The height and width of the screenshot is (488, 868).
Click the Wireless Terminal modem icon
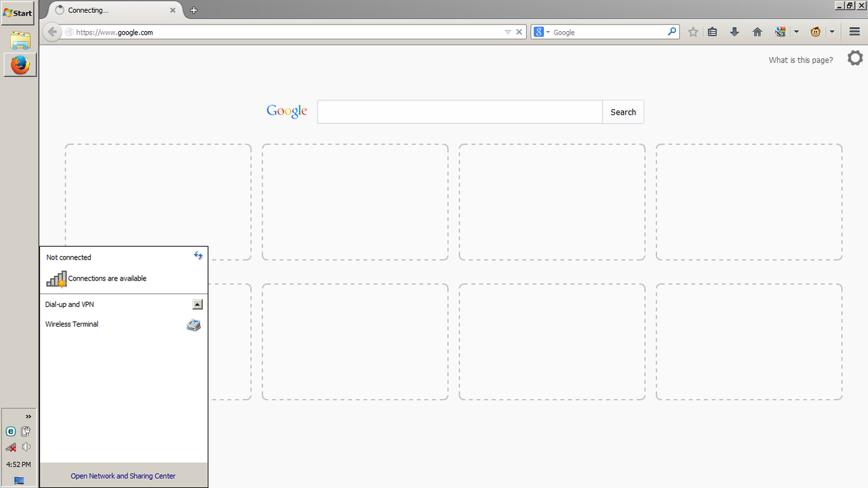(194, 325)
